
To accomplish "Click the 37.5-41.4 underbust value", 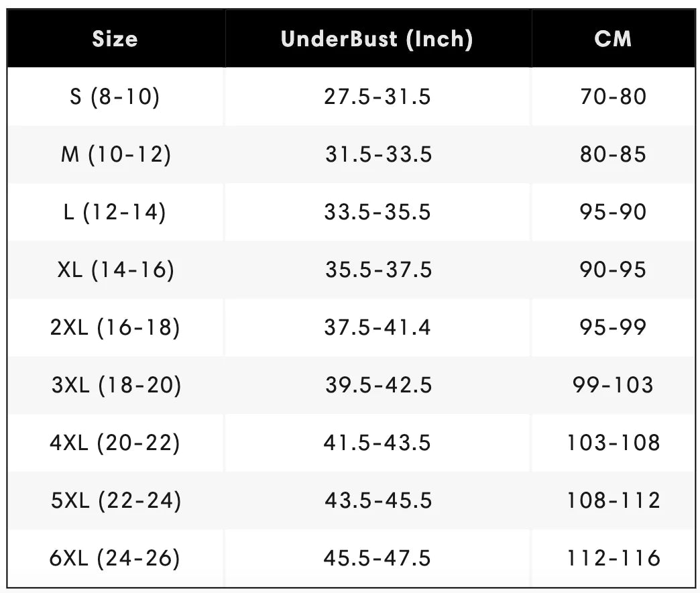I will pyautogui.click(x=377, y=327).
